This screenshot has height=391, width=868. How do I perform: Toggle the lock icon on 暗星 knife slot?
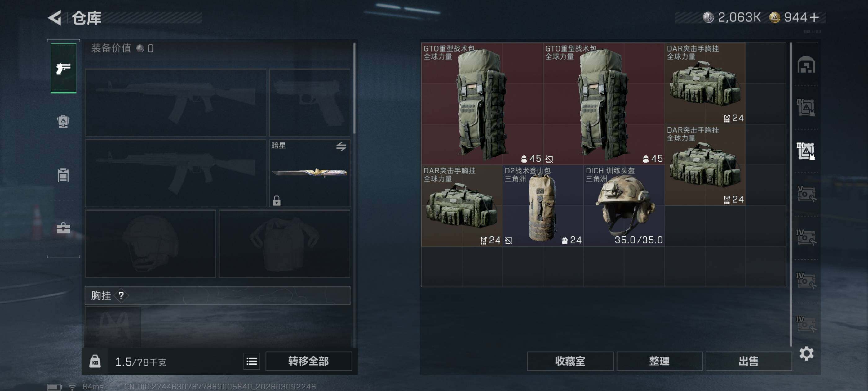tap(277, 201)
